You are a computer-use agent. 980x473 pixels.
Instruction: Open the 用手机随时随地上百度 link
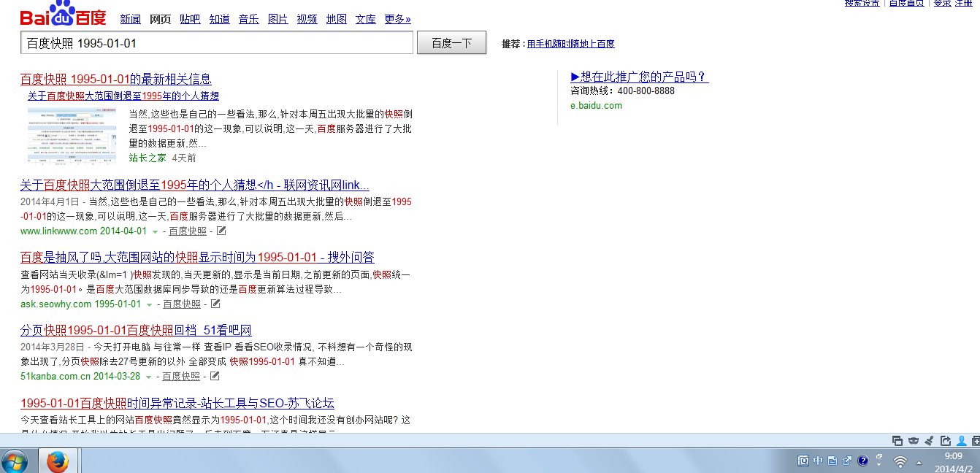[570, 44]
